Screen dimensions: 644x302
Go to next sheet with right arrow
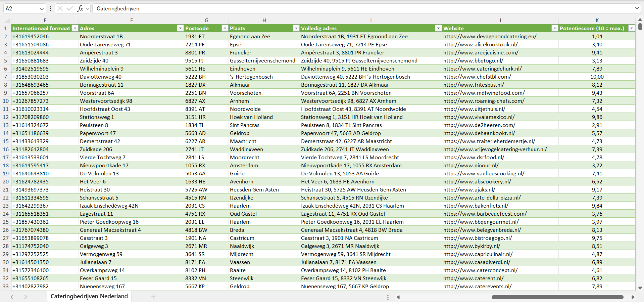(26, 297)
